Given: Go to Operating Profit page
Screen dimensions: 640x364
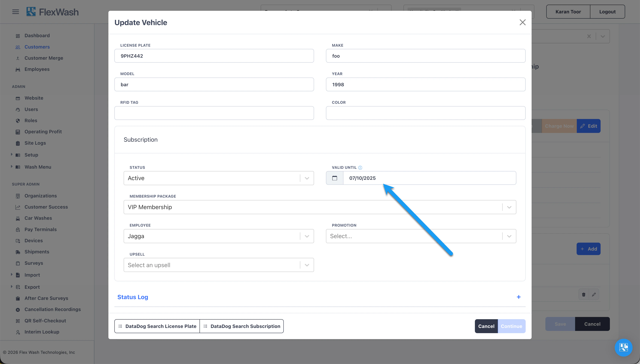Looking at the screenshot, I should [43, 131].
